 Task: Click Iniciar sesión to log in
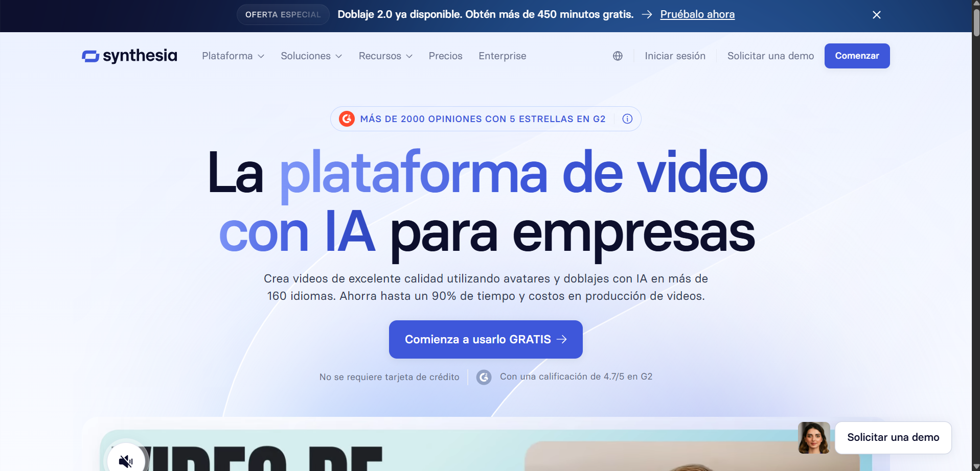675,56
